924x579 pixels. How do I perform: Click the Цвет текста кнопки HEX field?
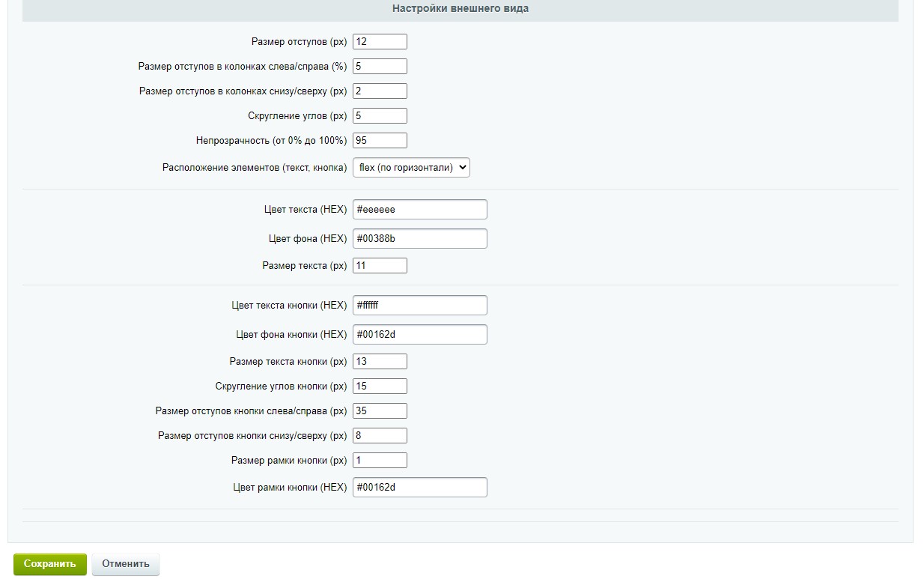click(x=419, y=306)
